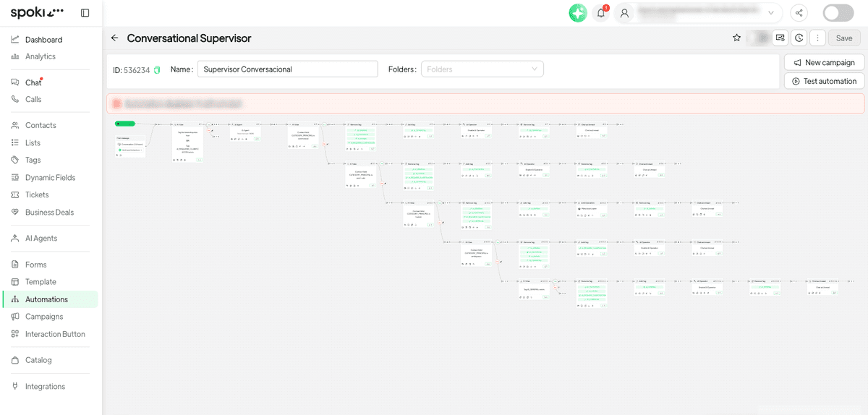
Task: Click the user profile avatar icon
Action: point(625,13)
